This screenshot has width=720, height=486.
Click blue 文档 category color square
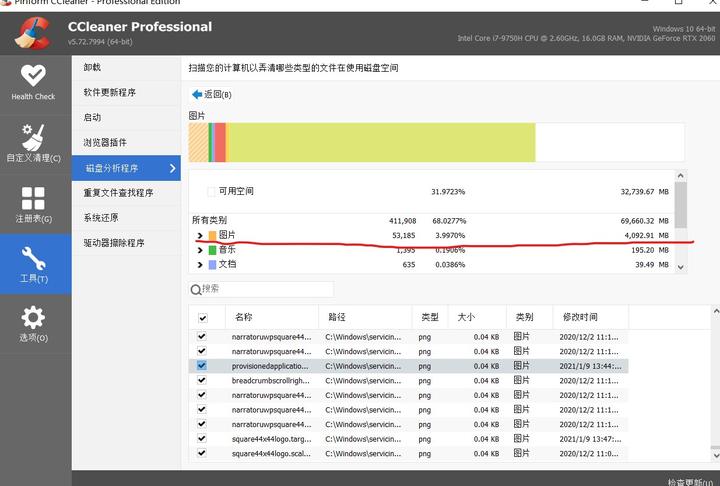pyautogui.click(x=212, y=265)
